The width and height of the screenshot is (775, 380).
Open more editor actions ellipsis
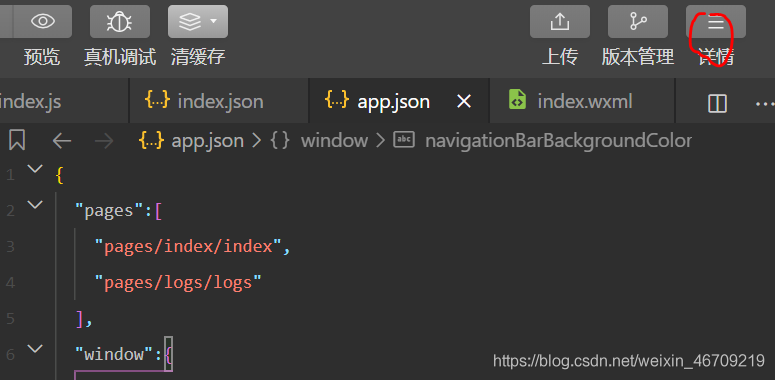[765, 103]
